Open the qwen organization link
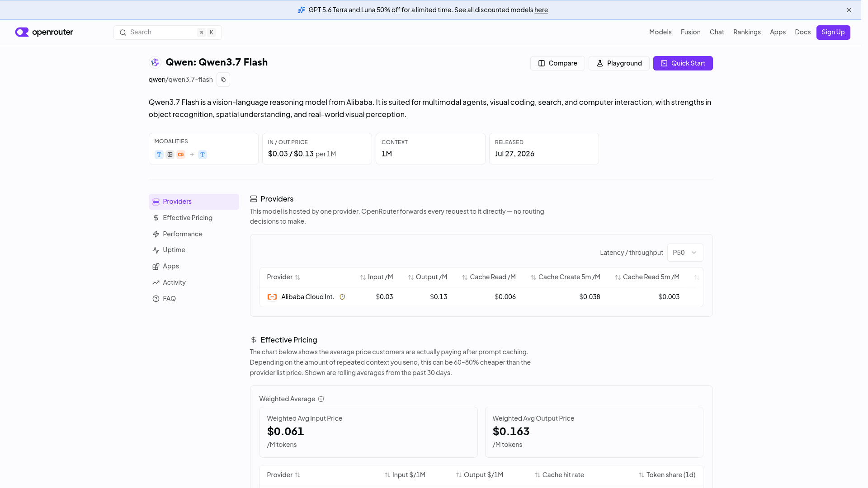The height and width of the screenshot is (488, 868). (x=157, y=80)
